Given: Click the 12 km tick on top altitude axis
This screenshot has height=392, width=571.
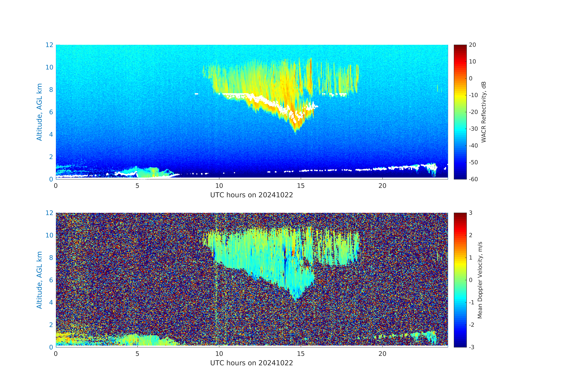Looking at the screenshot, I should [49, 45].
